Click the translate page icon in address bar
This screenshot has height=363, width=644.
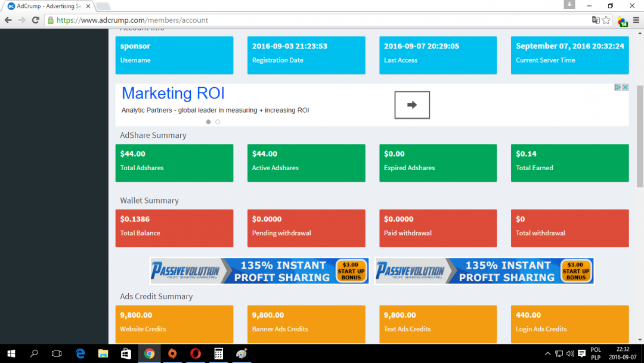pos(595,20)
